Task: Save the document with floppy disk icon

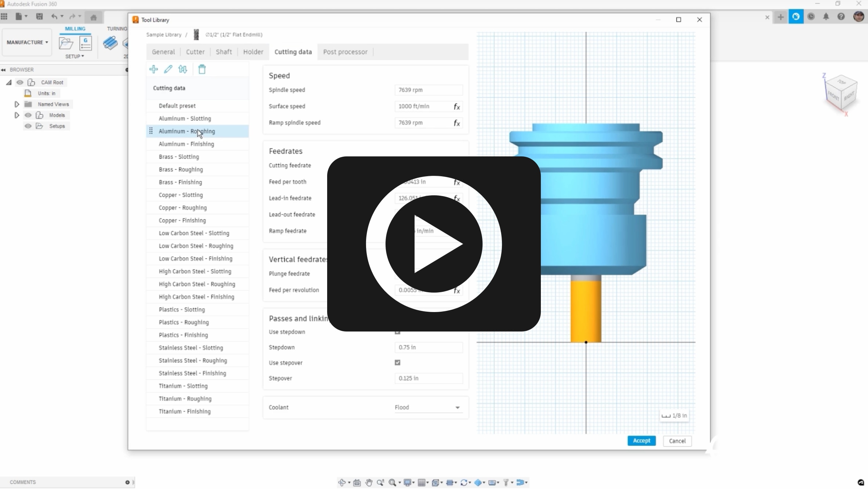Action: tap(39, 17)
